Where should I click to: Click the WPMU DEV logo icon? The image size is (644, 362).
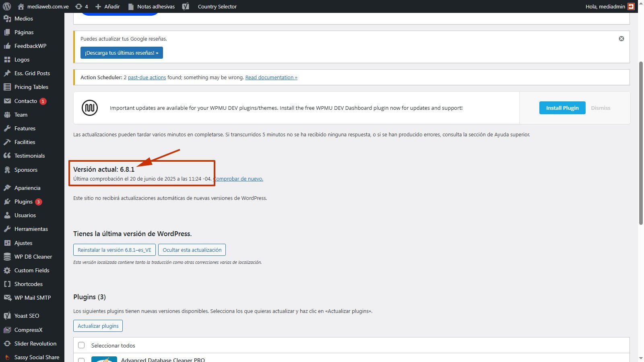pos(90,108)
